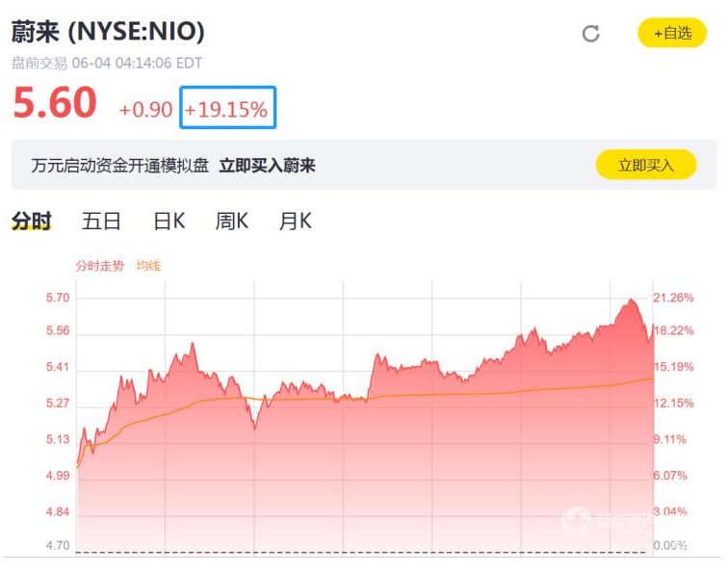Click the chart peak near 5.70
Image resolution: width=728 pixels, height=575 pixels.
point(631,301)
